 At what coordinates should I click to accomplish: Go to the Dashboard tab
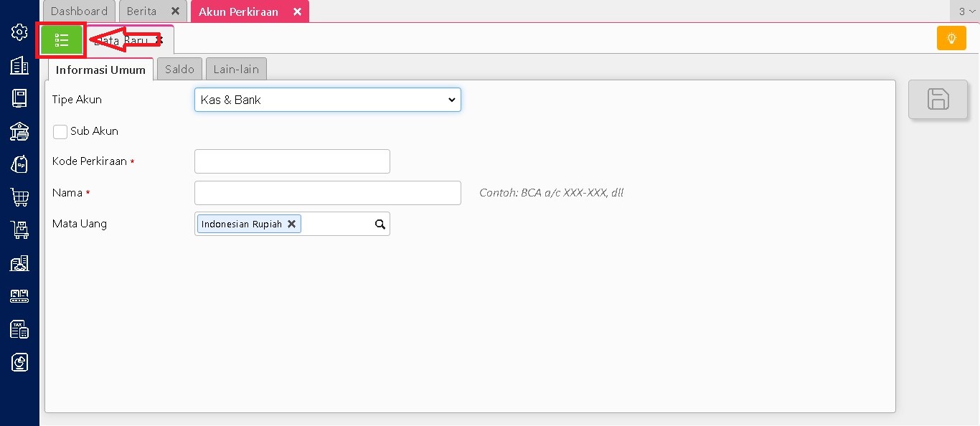pos(79,11)
